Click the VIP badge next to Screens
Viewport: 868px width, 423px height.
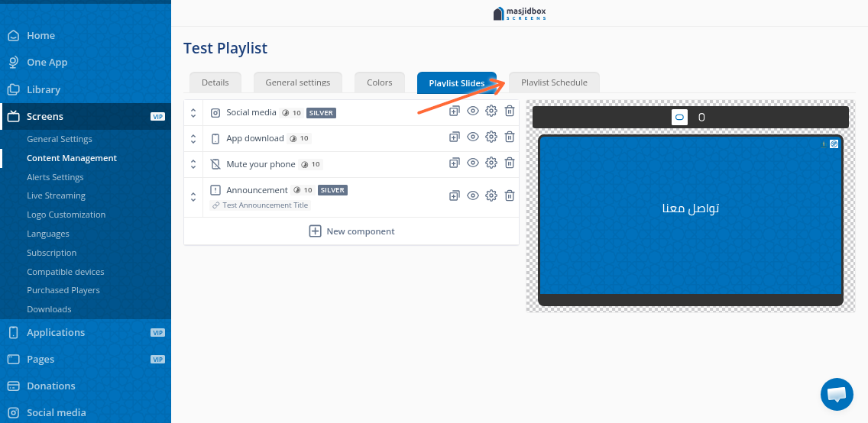(x=157, y=117)
